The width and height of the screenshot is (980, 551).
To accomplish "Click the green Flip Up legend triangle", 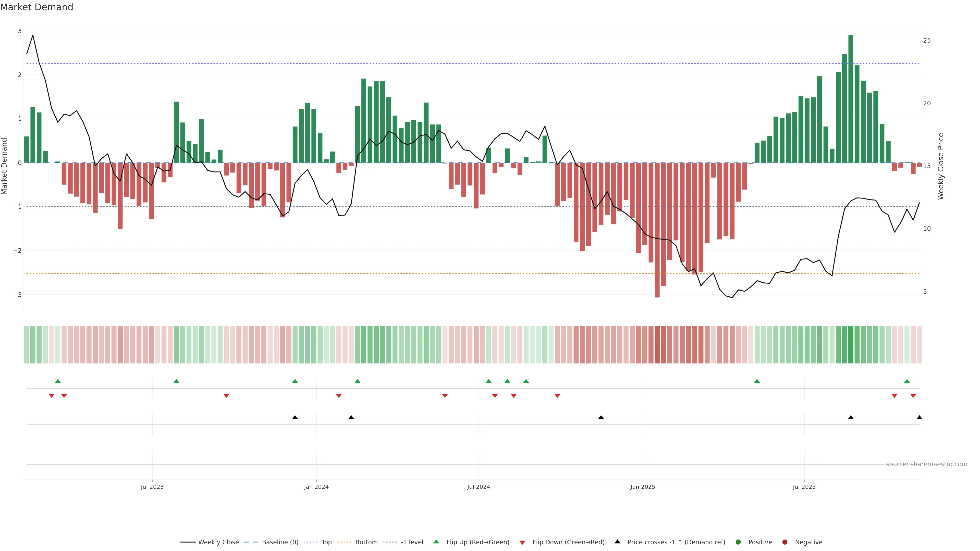I will click(436, 542).
